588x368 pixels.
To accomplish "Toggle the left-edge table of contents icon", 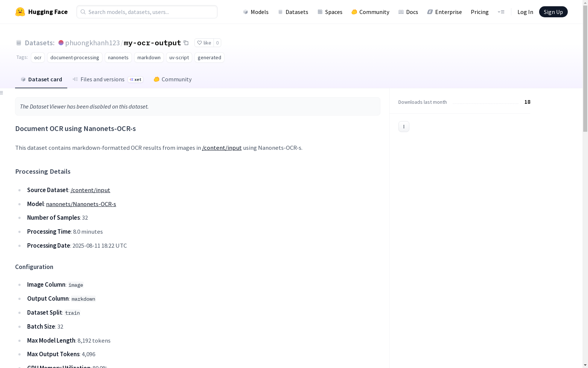I will [2, 93].
